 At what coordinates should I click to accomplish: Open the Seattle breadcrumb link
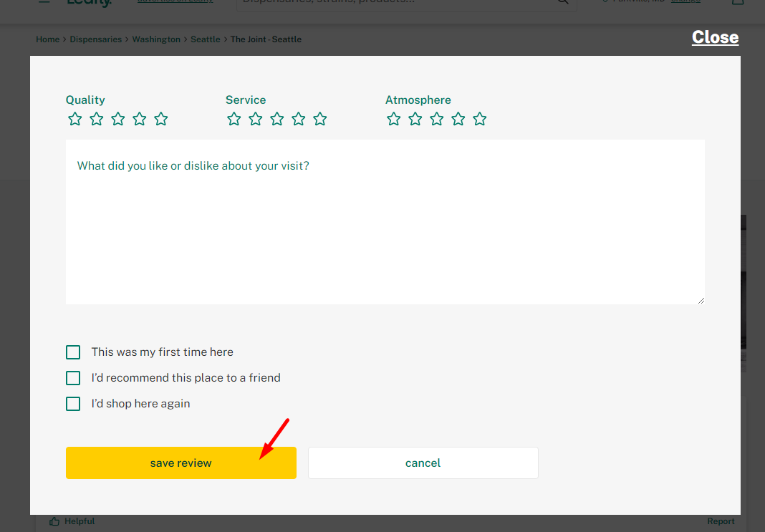point(206,39)
